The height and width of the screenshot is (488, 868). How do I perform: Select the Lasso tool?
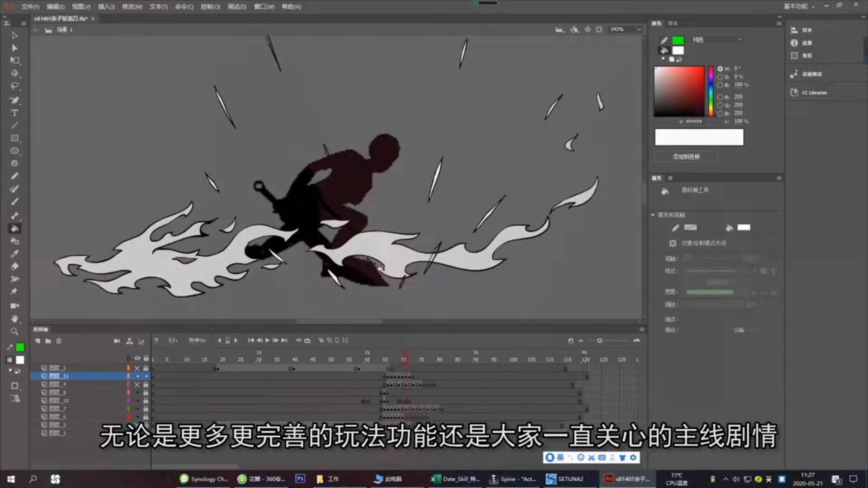[14, 86]
